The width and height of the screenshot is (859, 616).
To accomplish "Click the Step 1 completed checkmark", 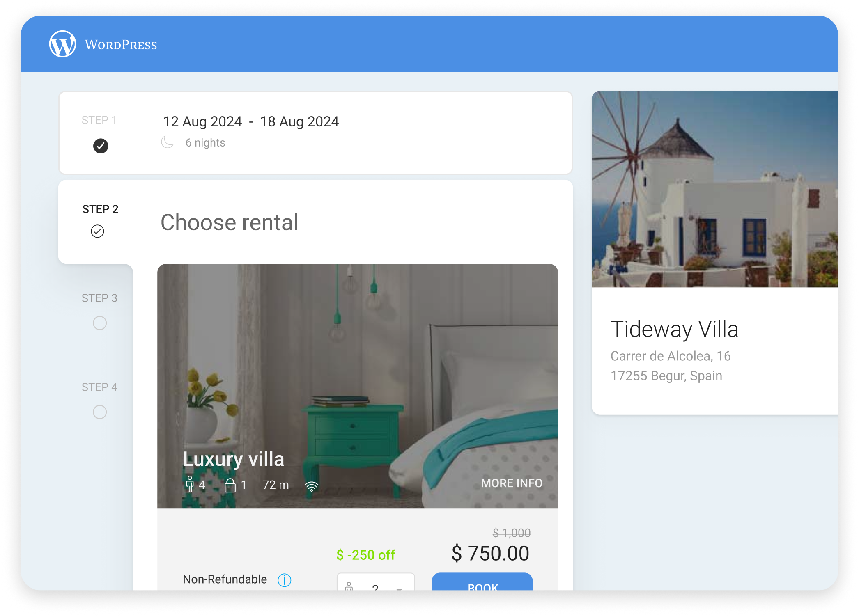I will 101,146.
